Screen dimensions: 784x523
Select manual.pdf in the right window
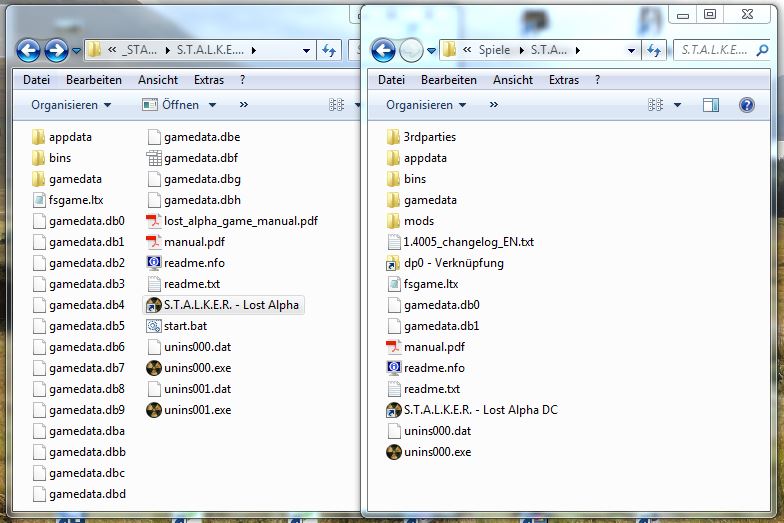(x=425, y=347)
